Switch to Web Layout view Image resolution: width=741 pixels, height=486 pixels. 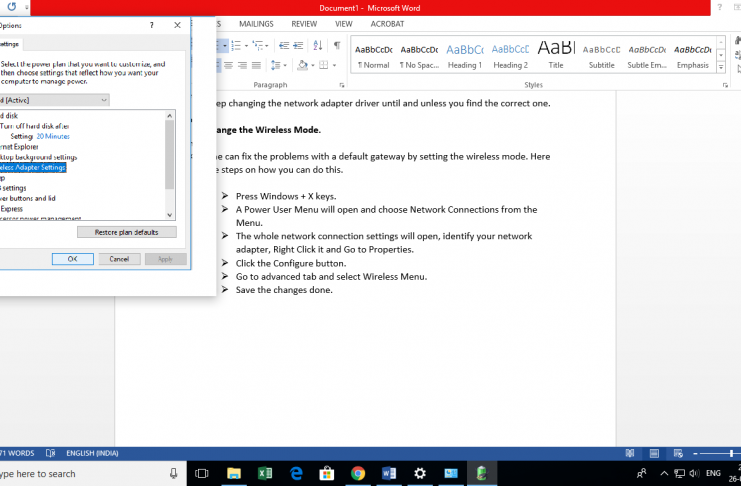click(678, 453)
